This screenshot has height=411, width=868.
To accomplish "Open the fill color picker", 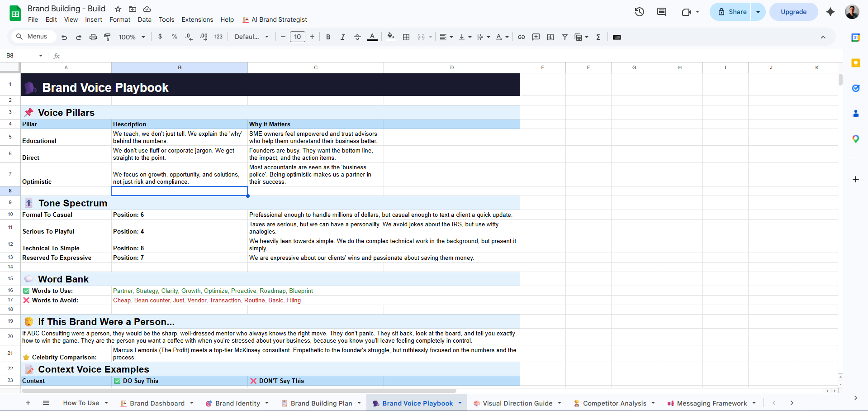I will tap(391, 37).
